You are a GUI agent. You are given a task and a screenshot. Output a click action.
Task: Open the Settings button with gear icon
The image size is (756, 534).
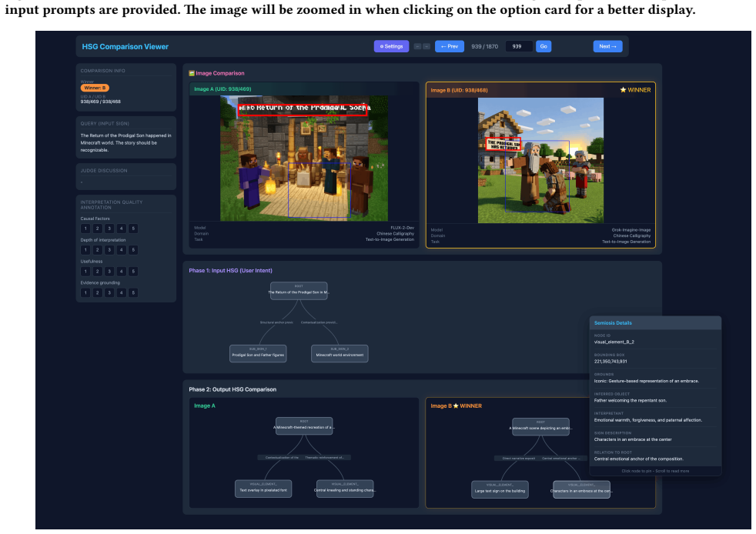click(x=391, y=46)
